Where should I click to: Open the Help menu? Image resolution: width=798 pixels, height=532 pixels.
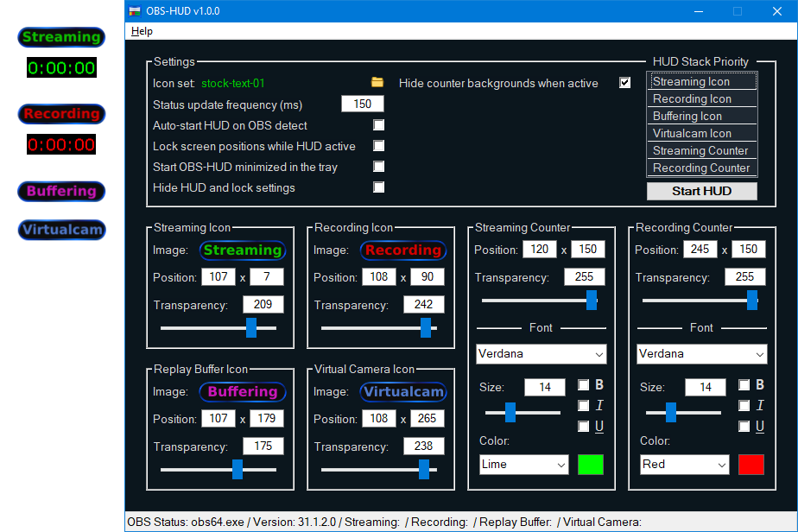pyautogui.click(x=142, y=31)
